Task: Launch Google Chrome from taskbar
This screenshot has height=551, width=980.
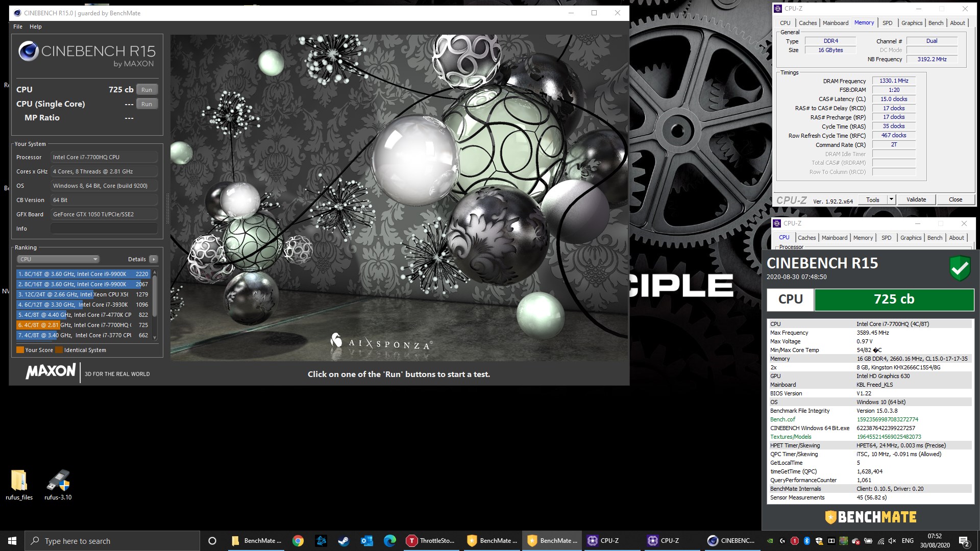Action: point(298,541)
